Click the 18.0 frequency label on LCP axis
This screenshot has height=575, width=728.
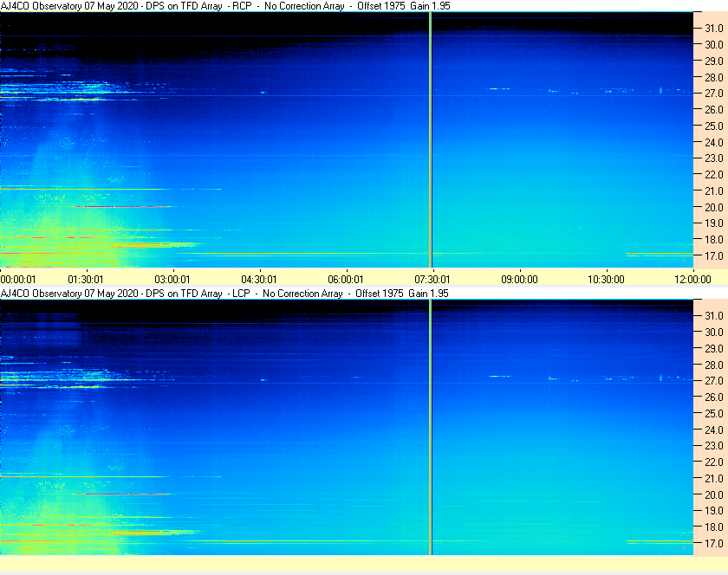(714, 527)
